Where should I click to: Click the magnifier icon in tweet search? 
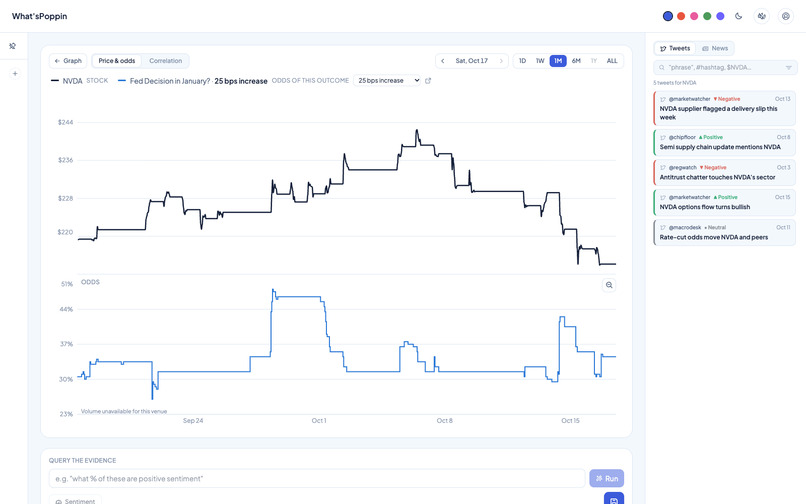click(x=662, y=67)
